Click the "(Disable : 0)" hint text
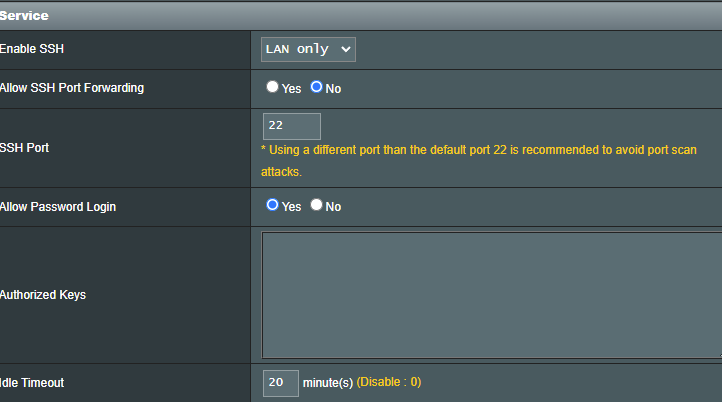The height and width of the screenshot is (402, 722). [x=388, y=382]
